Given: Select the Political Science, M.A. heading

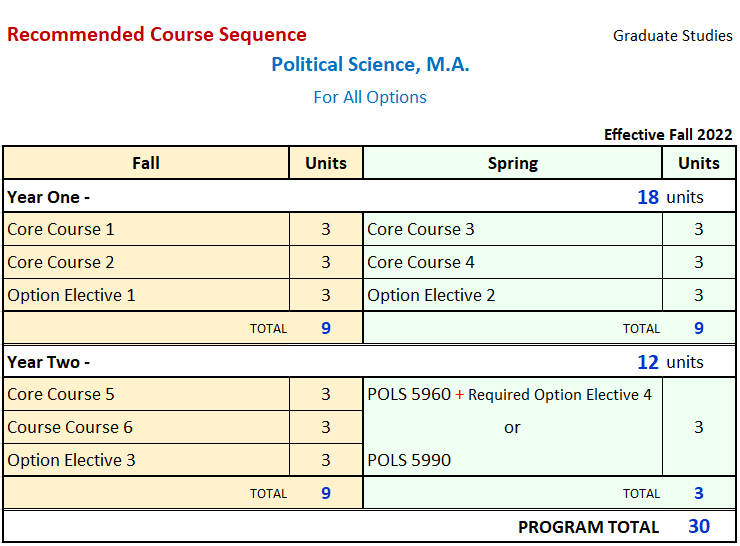Looking at the screenshot, I should [370, 65].
